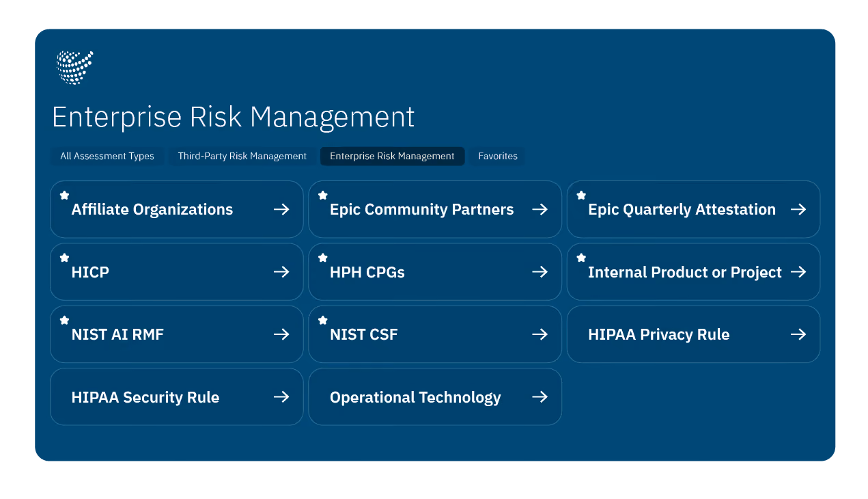Viewport: 868px width, 499px height.
Task: Toggle favorite star on Affiliate Organizations
Action: tap(64, 195)
